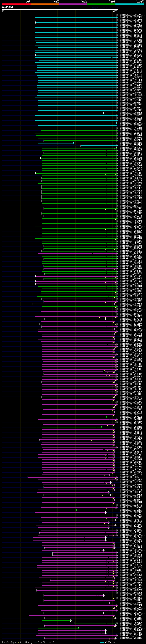Image resolution: width=146 pixels, height=644 pixels.
Task: Click hit label UniRef100_A8JFB4
Action: 131,304
